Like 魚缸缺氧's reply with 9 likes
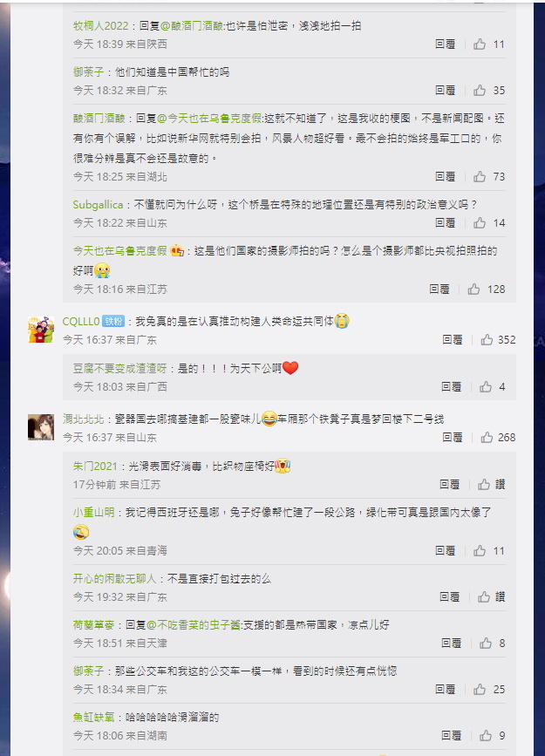 pos(485,736)
